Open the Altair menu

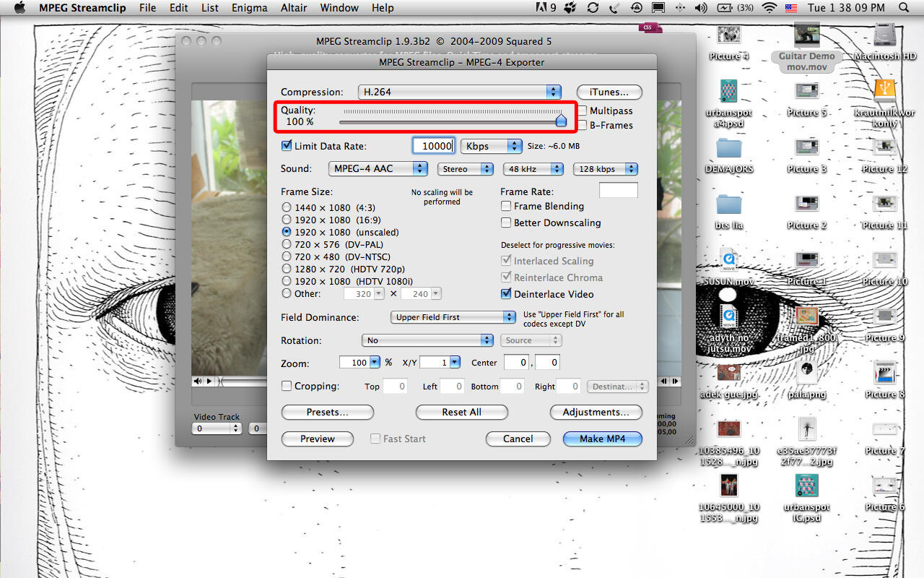coord(293,8)
